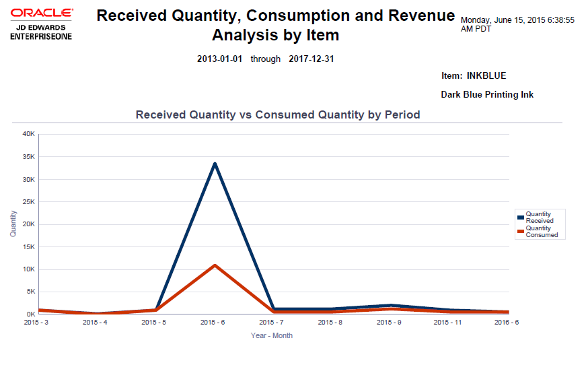This screenshot has height=367, width=588.
Task: Click the red line peak at 2015 - 6
Action: coord(215,266)
